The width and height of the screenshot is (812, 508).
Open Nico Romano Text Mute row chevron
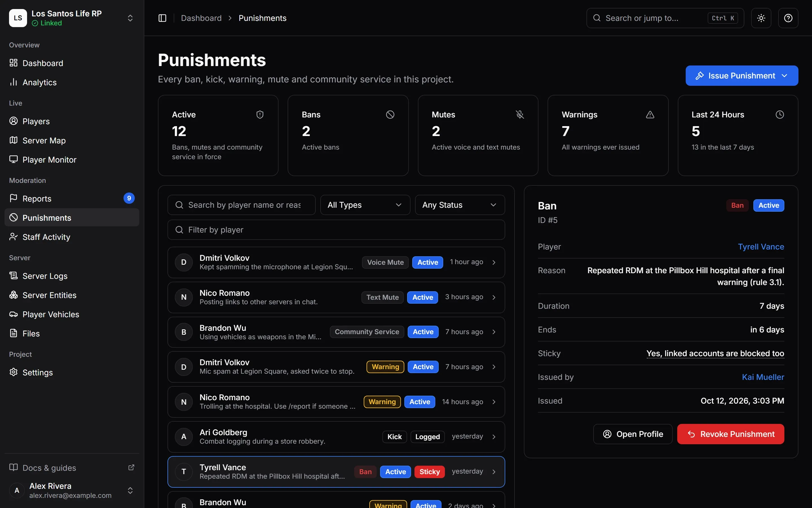click(494, 297)
